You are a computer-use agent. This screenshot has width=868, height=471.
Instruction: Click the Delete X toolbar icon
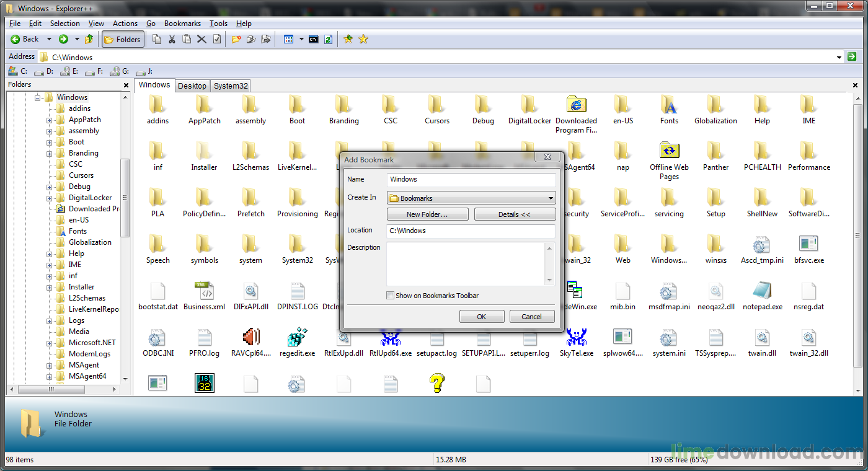[201, 39]
